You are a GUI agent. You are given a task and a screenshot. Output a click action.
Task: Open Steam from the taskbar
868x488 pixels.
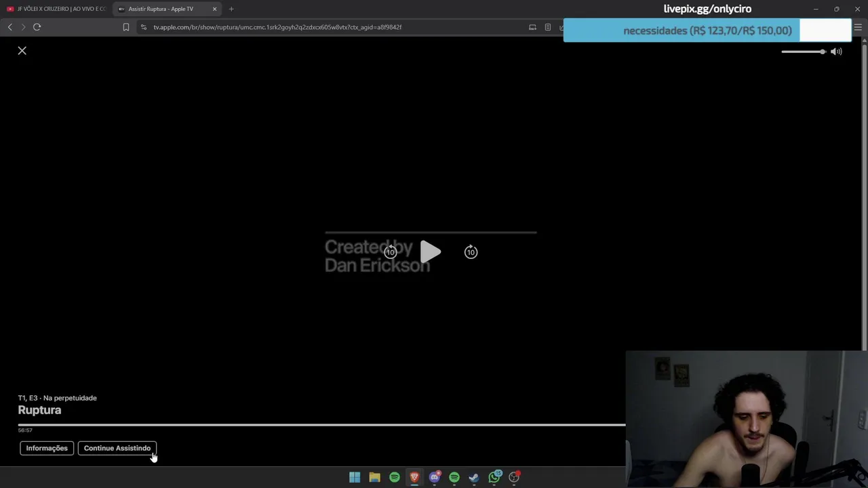pyautogui.click(x=474, y=477)
